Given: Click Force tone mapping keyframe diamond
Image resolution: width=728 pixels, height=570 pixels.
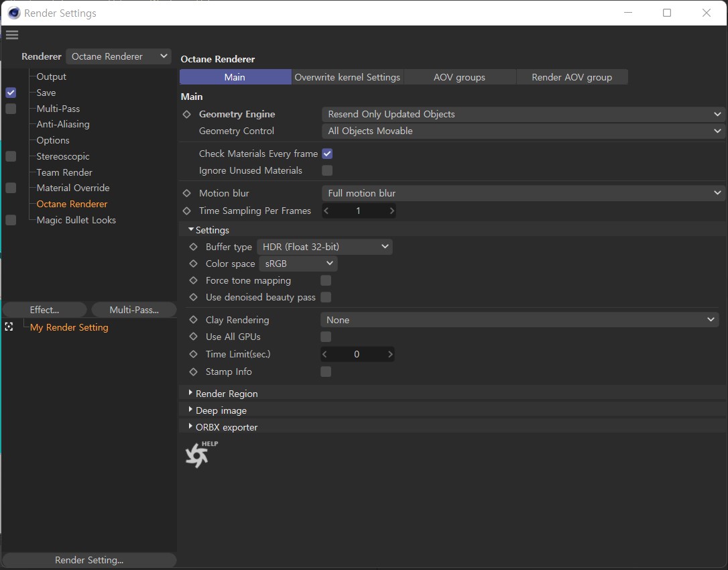Looking at the screenshot, I should click(194, 280).
